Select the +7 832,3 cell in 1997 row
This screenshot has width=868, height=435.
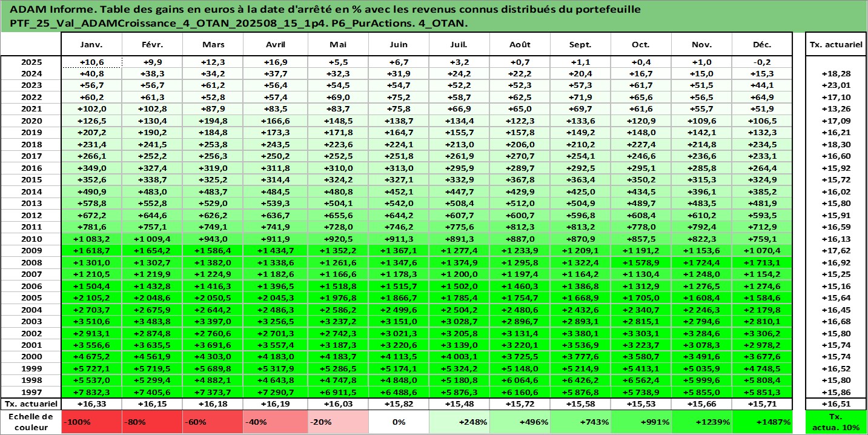pyautogui.click(x=92, y=392)
